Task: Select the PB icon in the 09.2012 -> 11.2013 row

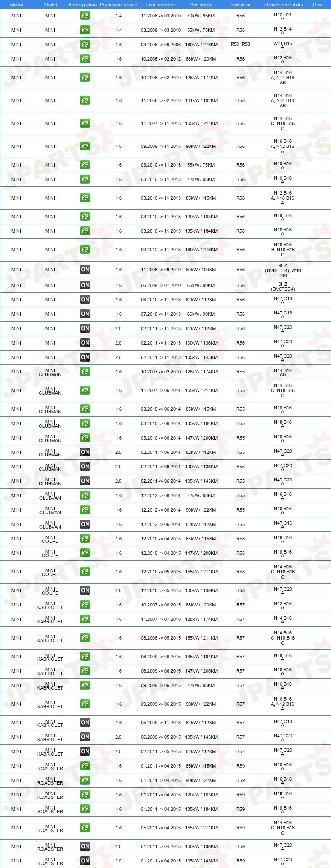Action: pyautogui.click(x=85, y=250)
